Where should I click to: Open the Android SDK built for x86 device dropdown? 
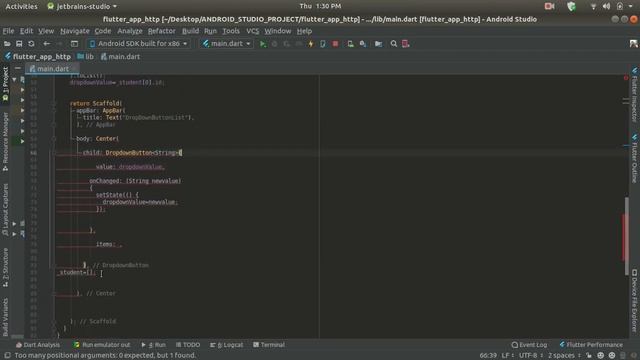[138, 44]
